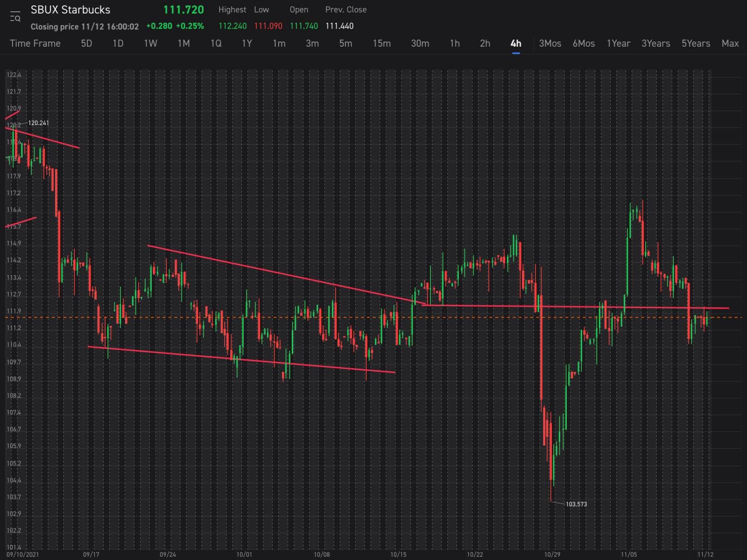The image size is (747, 560).
Task: Click the +0.280 price change value
Action: (159, 26)
